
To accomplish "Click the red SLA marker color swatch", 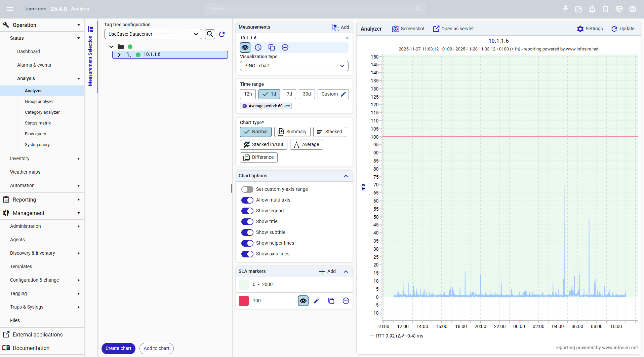I will pyautogui.click(x=244, y=301).
